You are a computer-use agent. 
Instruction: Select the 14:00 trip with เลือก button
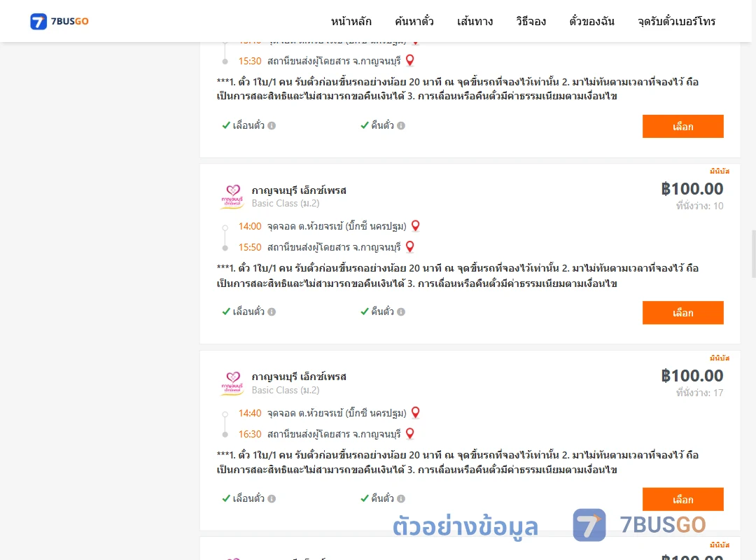coord(682,313)
